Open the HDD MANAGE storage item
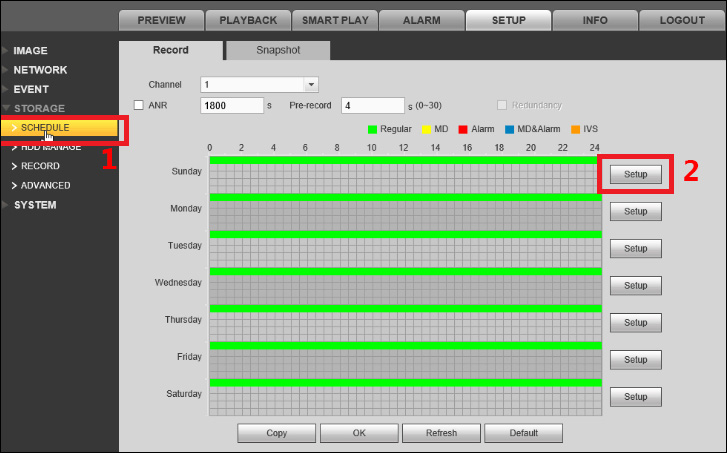Viewport: 727px width, 453px height. coord(51,147)
